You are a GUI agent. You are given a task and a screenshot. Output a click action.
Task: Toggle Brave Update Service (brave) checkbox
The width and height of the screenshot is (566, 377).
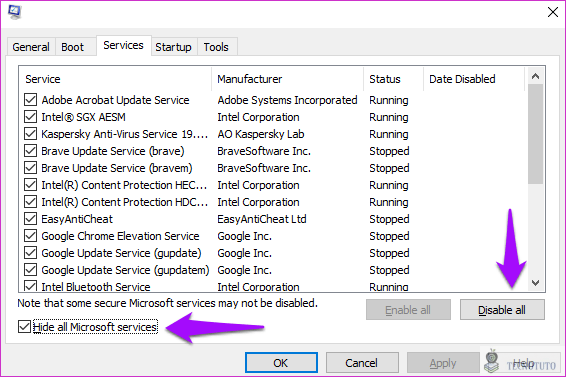click(x=30, y=151)
